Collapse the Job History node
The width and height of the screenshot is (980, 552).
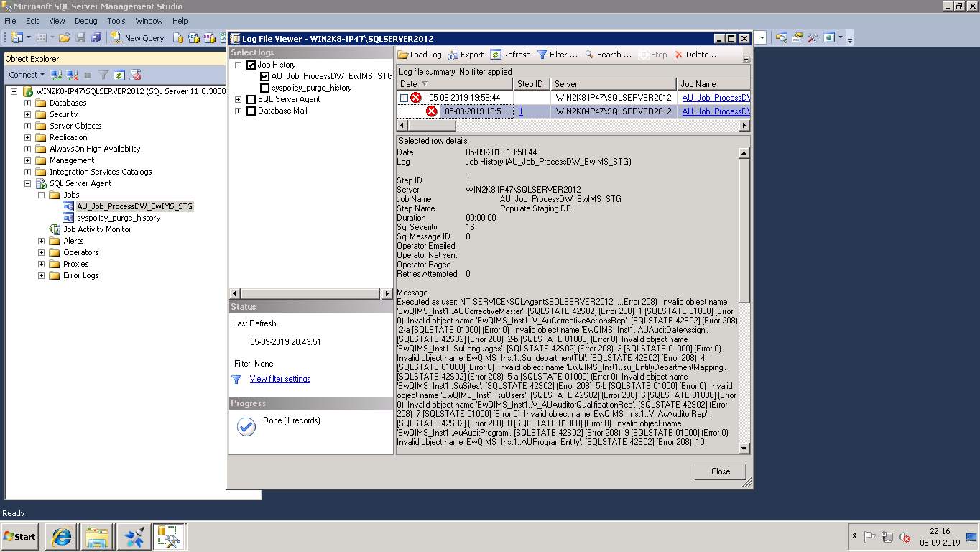pos(239,65)
